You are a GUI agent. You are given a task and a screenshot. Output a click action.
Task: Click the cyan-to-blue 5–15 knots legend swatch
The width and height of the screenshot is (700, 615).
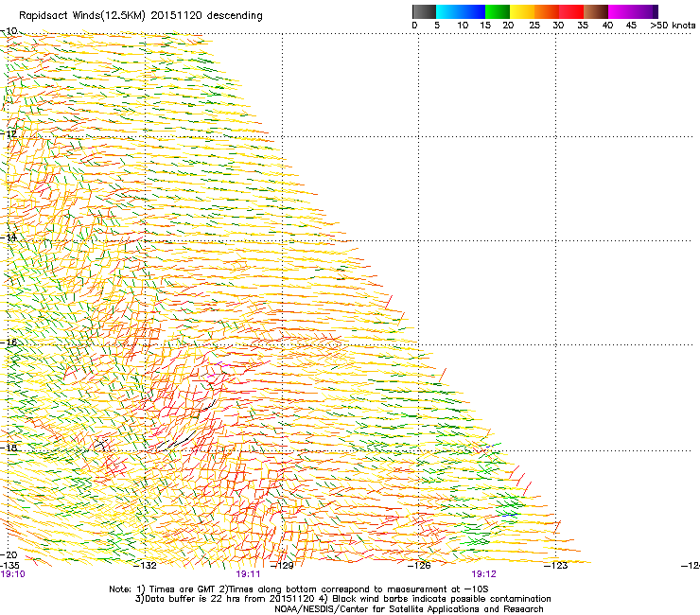(x=461, y=11)
